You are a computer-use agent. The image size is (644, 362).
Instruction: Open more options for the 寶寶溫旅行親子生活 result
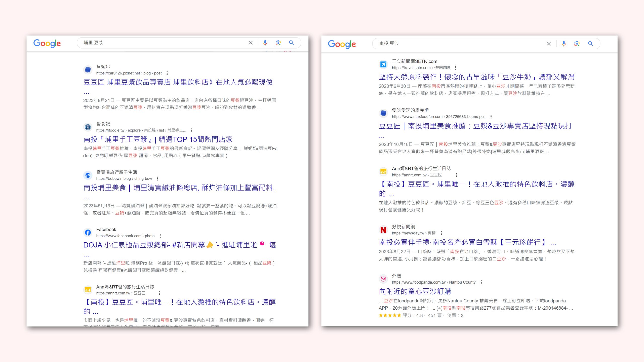coord(157,178)
